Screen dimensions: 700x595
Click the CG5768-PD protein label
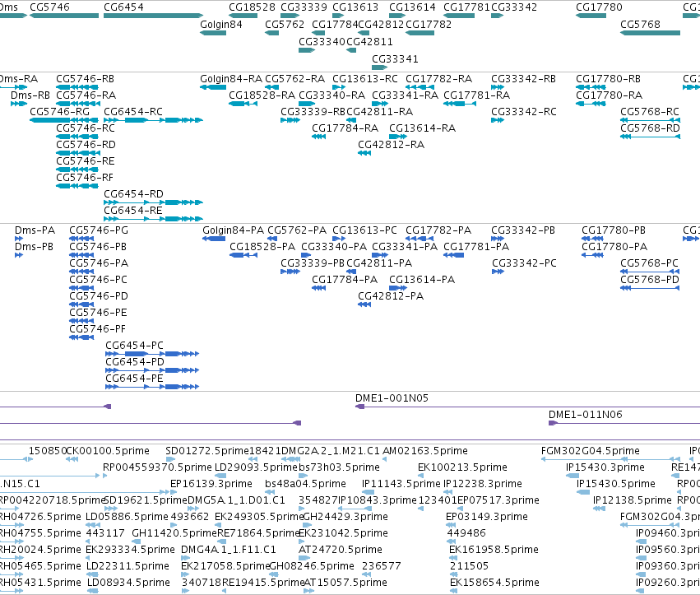pos(650,280)
